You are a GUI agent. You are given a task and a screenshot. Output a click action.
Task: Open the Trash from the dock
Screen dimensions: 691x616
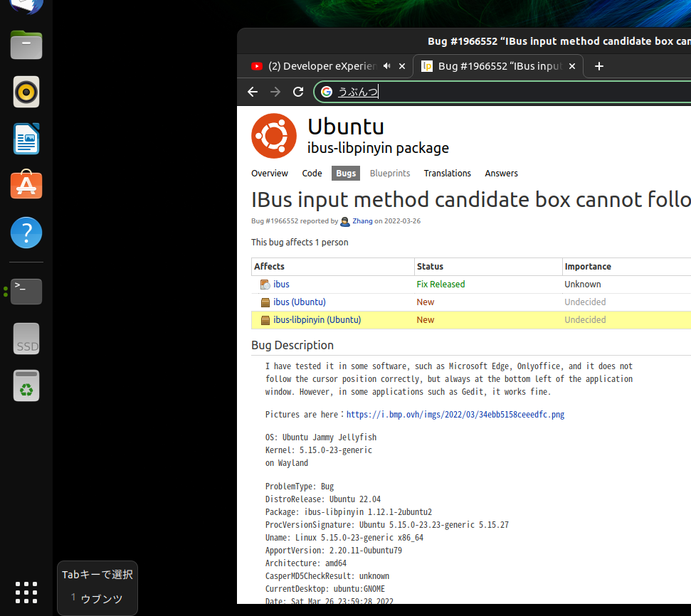pos(26,386)
